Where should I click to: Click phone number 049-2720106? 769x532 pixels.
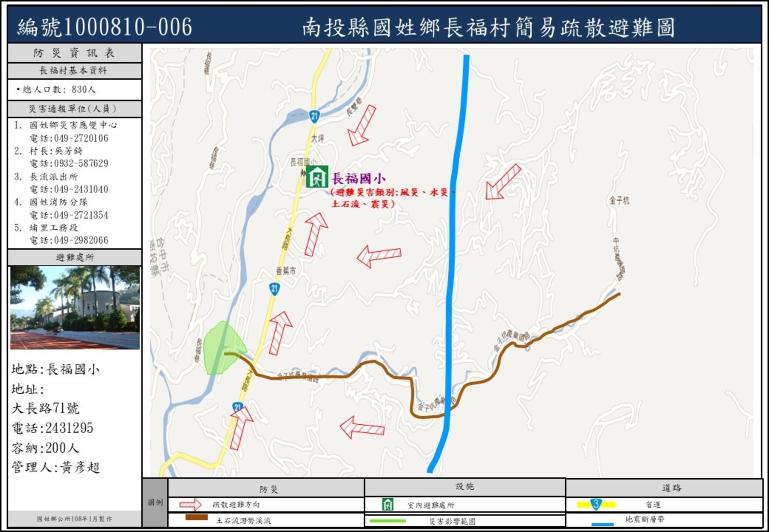81,138
